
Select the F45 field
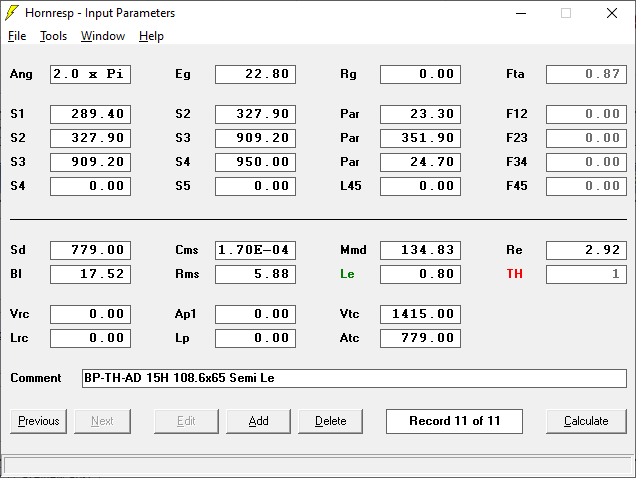[x=586, y=186]
